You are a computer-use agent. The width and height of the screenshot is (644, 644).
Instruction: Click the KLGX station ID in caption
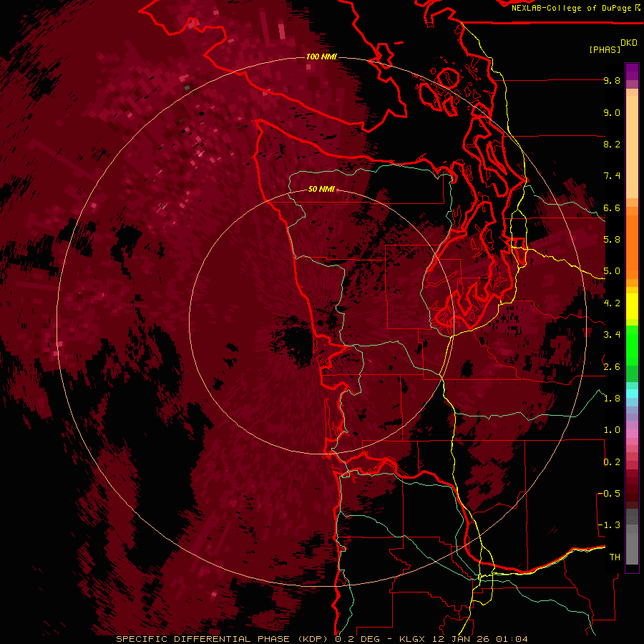pyautogui.click(x=414, y=639)
